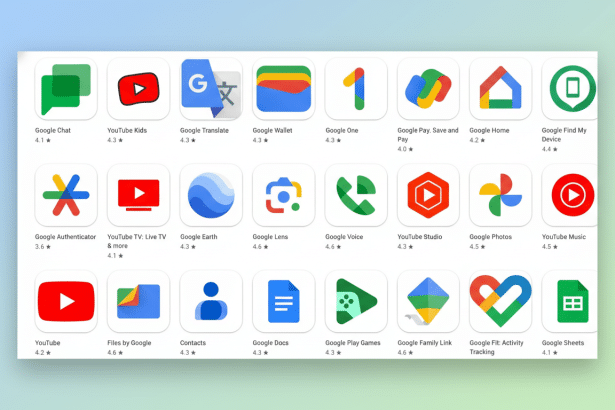This screenshot has width=615, height=410.
Task: Click the "Google Docs" label
Action: [271, 343]
